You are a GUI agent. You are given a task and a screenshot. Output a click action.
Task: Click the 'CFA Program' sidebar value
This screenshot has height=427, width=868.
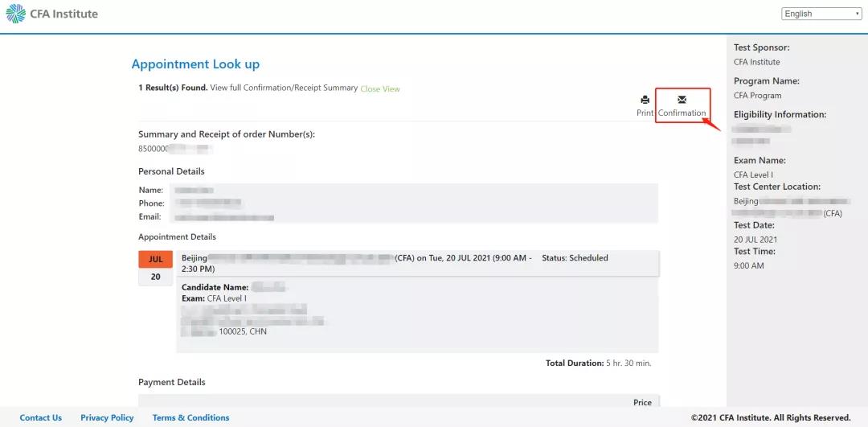(x=758, y=95)
